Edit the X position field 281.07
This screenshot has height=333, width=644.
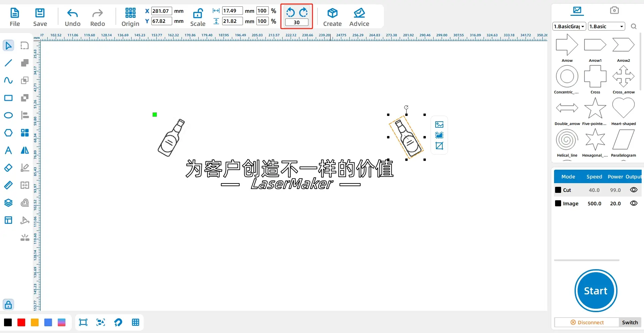click(x=162, y=11)
